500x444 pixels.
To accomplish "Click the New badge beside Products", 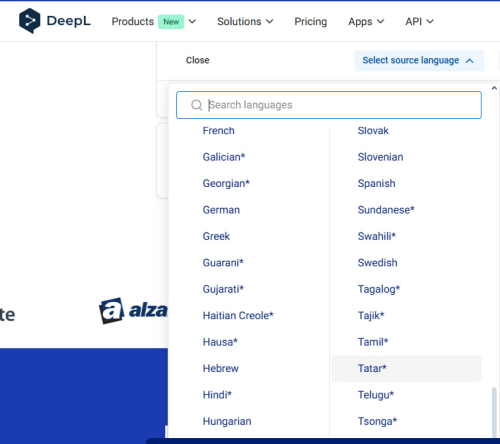I will tap(171, 22).
